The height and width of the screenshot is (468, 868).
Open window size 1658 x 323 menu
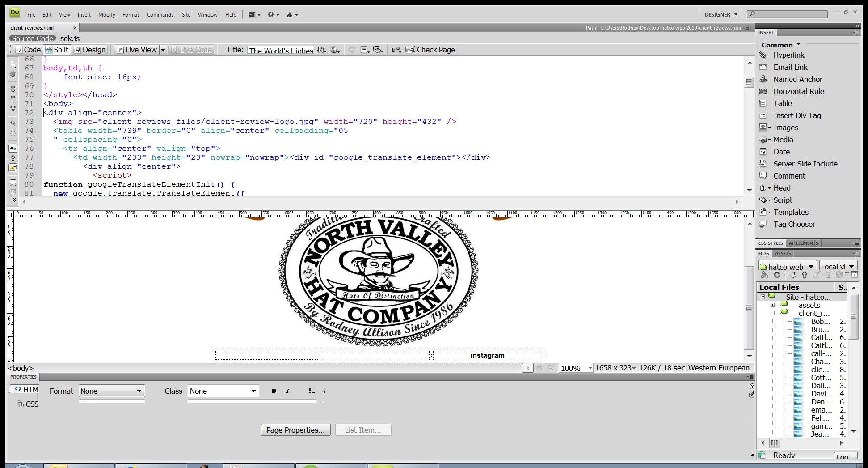[x=615, y=368]
